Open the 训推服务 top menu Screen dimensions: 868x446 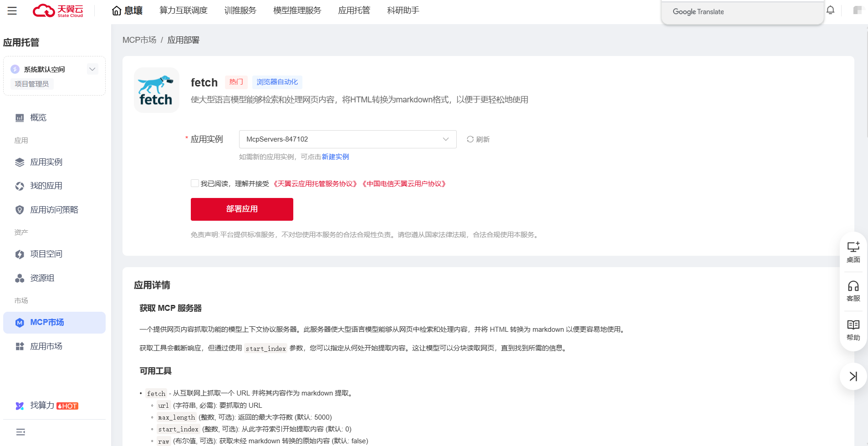click(x=240, y=10)
